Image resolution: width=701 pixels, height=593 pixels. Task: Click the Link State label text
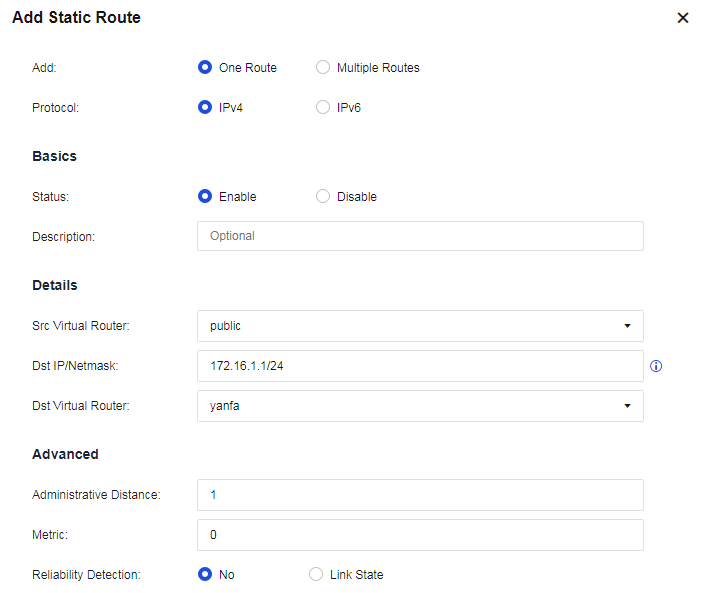[x=356, y=575]
